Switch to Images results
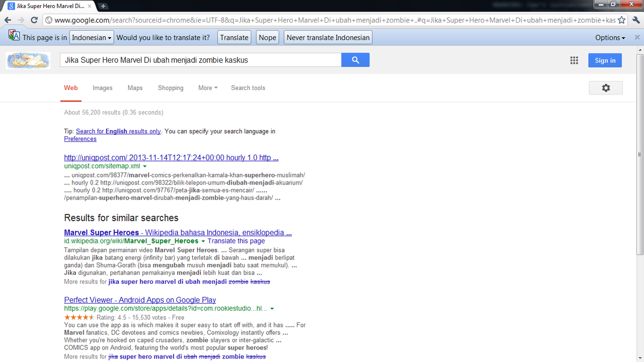The image size is (644, 362). pyautogui.click(x=103, y=88)
